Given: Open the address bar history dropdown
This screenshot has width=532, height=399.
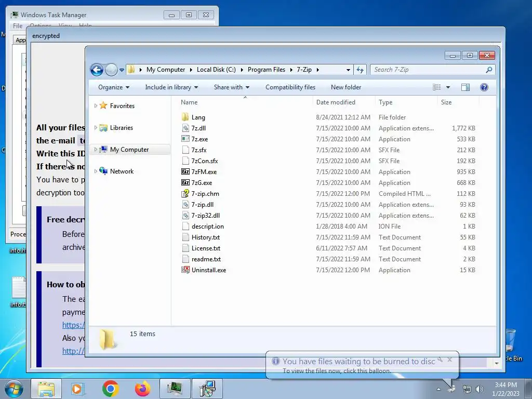Looking at the screenshot, I should click(348, 70).
